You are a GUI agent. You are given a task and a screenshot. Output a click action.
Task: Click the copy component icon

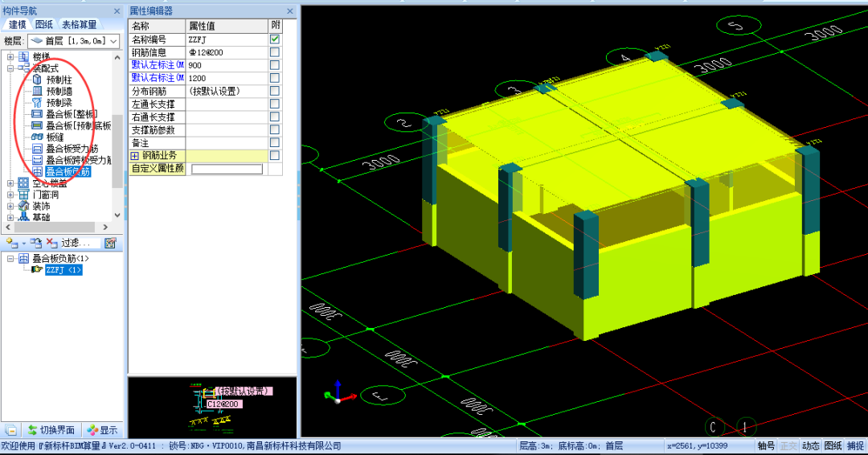(x=36, y=243)
